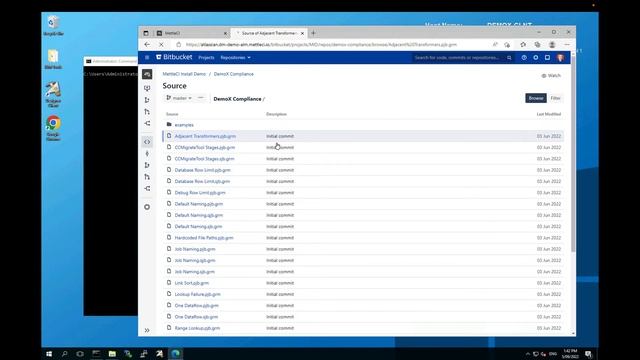640x360 pixels.
Task: Open the Range Lookup file
Action: [197, 328]
